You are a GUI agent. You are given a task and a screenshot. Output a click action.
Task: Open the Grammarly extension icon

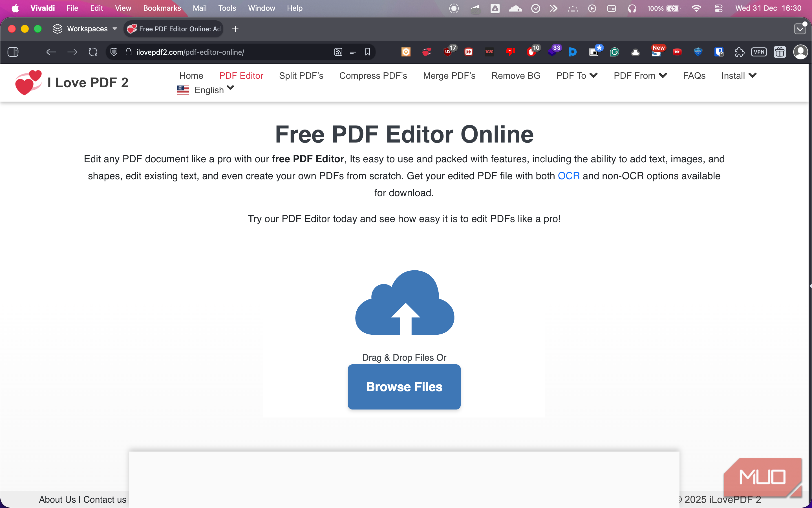pyautogui.click(x=614, y=52)
